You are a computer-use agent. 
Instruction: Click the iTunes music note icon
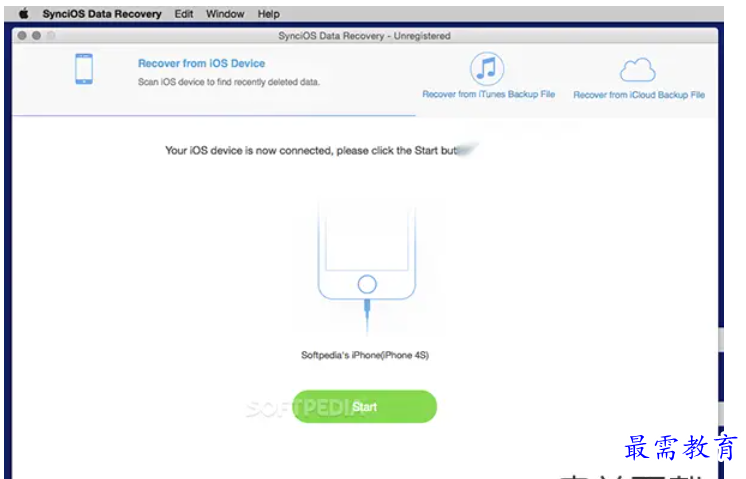[x=487, y=68]
